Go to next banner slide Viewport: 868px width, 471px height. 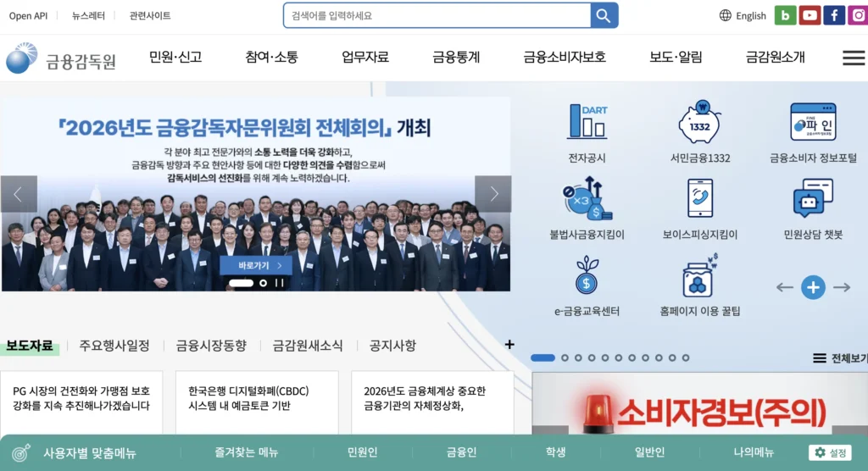(492, 194)
